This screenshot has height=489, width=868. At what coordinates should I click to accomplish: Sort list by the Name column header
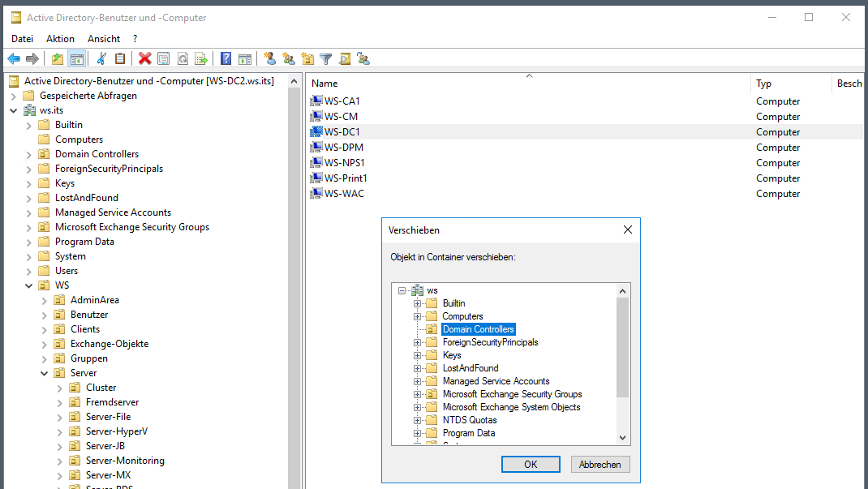(x=529, y=83)
